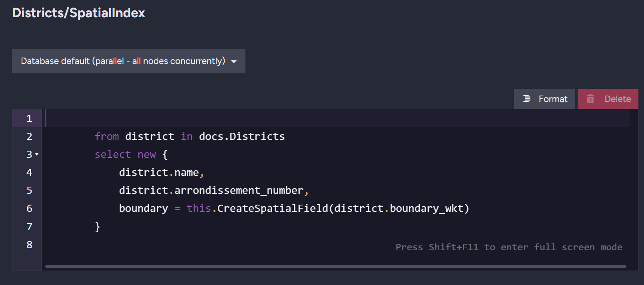This screenshot has height=285, width=644.
Task: Click the 'docs.Districts' text on line 2
Action: tap(241, 137)
